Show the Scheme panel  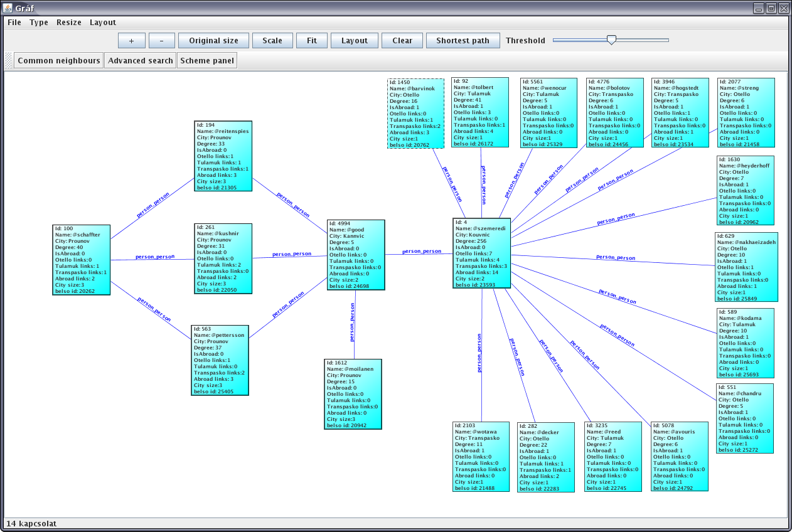[207, 61]
